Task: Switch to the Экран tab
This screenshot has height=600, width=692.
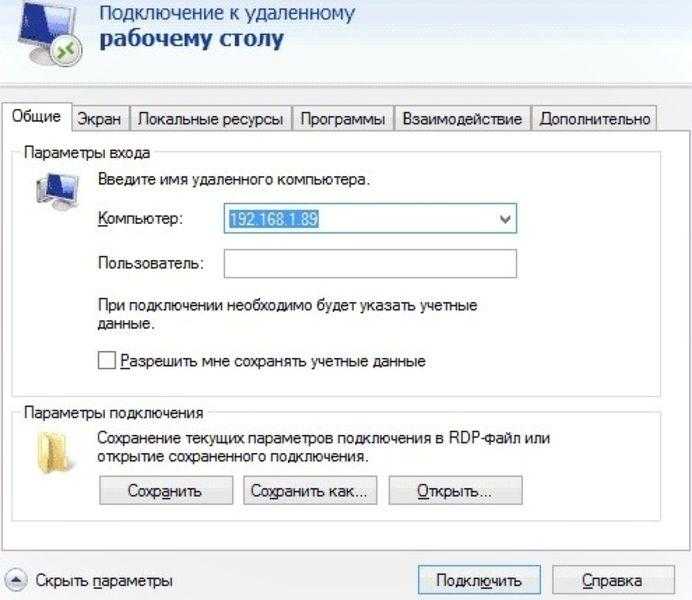Action: (x=99, y=119)
